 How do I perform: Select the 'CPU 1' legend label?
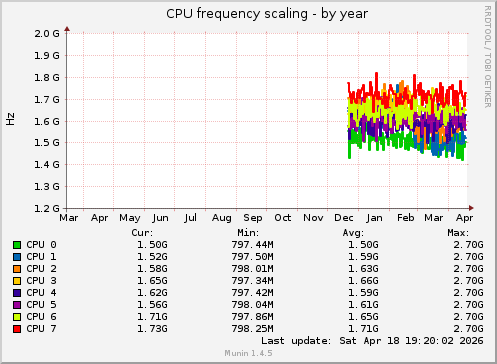coord(41,257)
